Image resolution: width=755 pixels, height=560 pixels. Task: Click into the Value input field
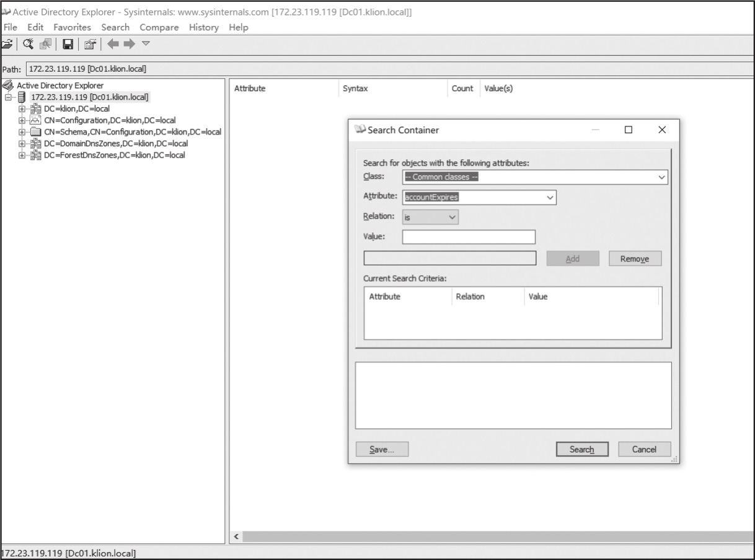(x=469, y=237)
